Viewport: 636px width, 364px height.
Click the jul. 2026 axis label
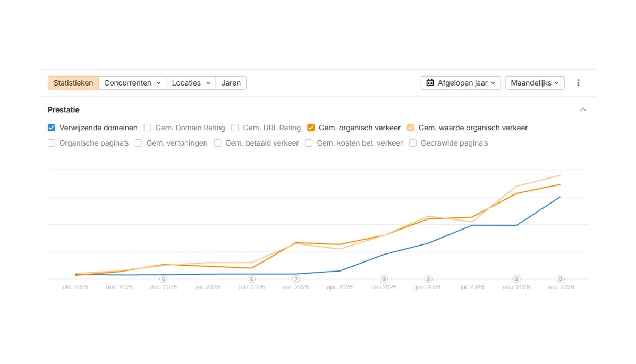tap(472, 287)
